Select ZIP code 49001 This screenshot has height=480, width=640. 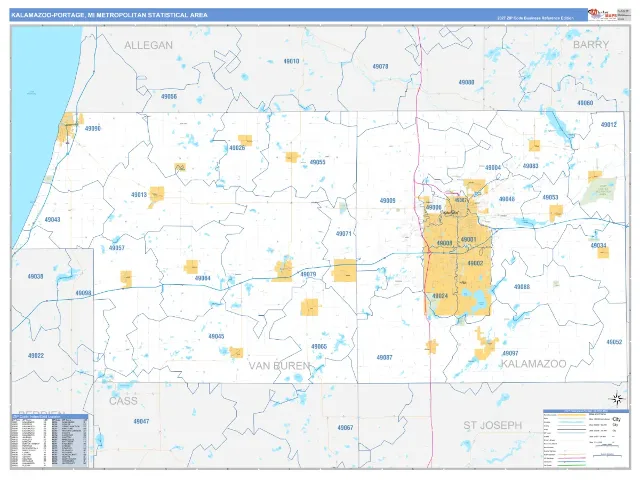click(468, 239)
